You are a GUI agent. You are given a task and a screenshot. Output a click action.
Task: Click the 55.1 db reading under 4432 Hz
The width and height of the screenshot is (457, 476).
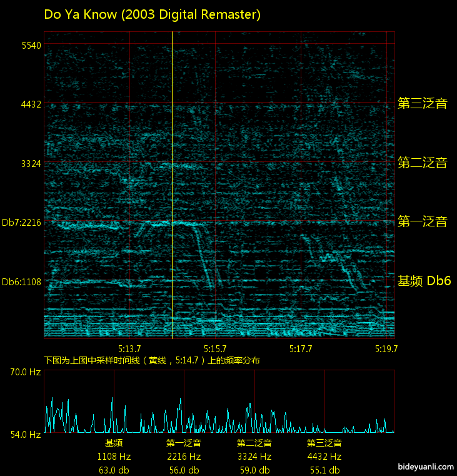coord(324,470)
